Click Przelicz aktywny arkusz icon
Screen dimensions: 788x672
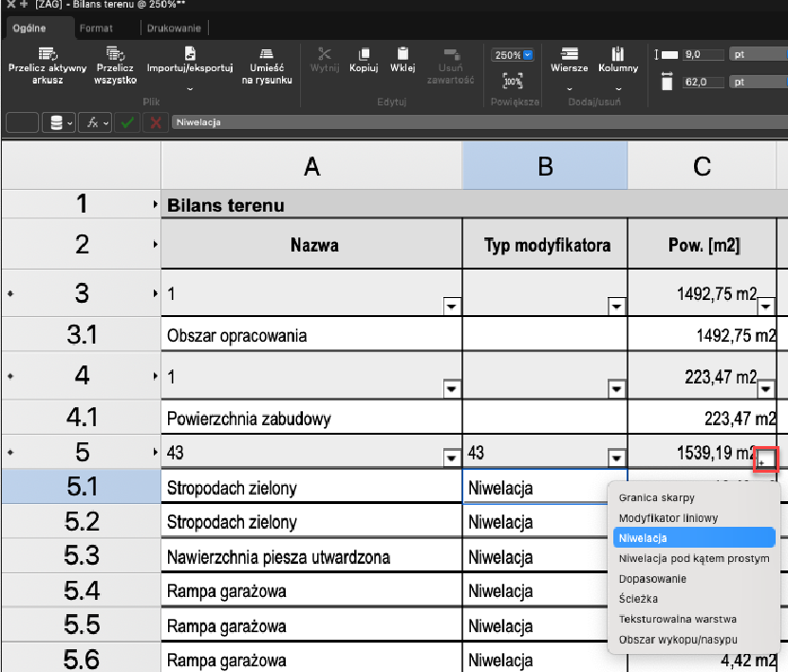coord(47,54)
